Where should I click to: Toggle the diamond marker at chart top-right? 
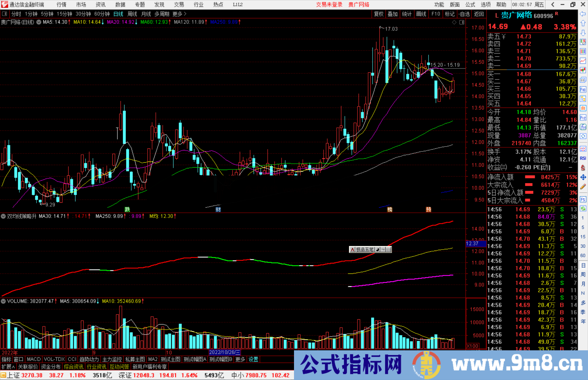(x=454, y=22)
